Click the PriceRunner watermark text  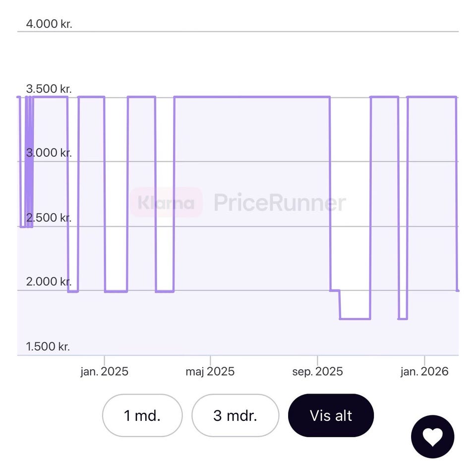click(280, 202)
